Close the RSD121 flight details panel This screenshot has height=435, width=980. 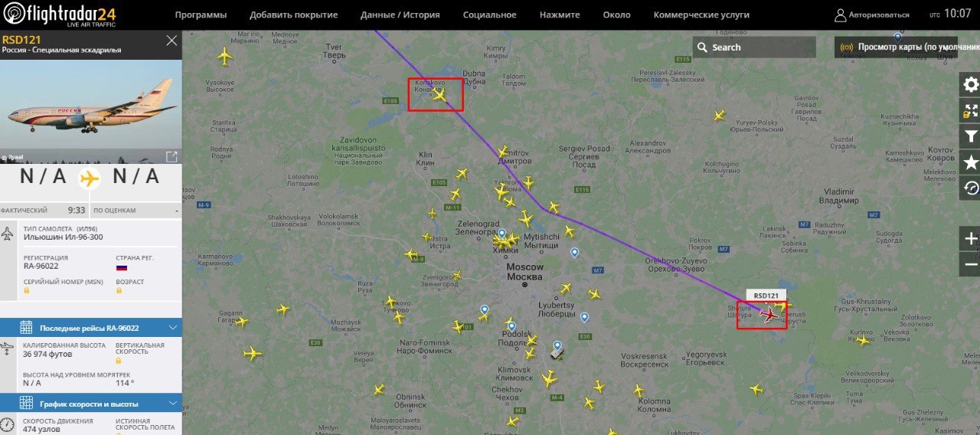click(x=171, y=41)
